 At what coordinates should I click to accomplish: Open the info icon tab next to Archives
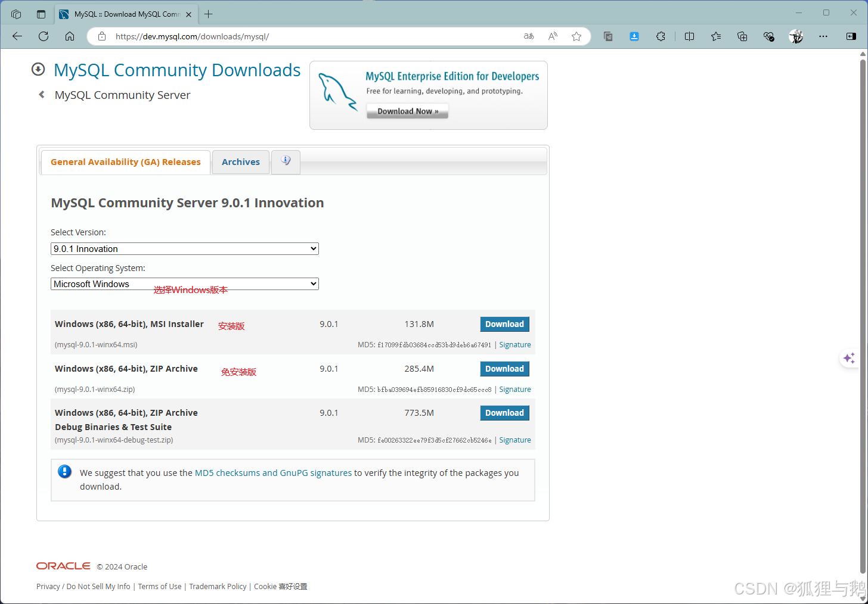pos(286,161)
